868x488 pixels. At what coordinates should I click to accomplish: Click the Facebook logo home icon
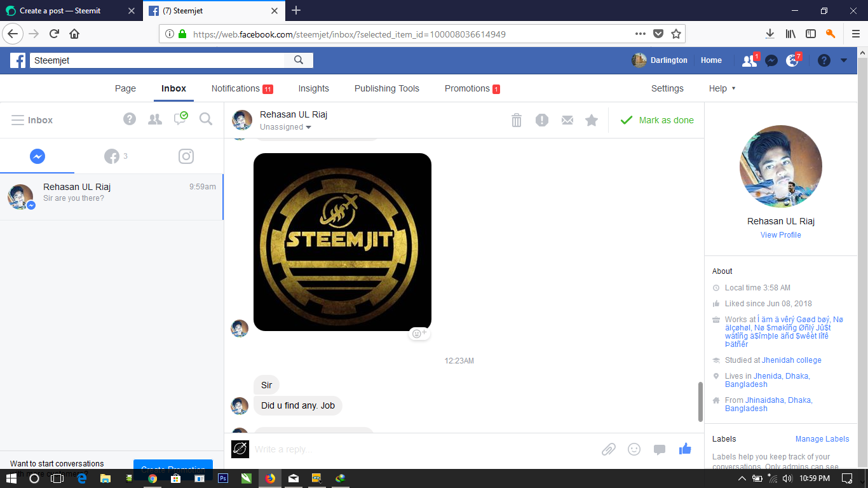point(18,60)
